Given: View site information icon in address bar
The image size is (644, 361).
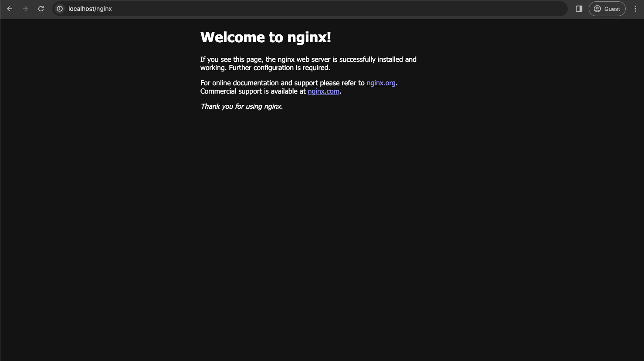Looking at the screenshot, I should point(60,9).
